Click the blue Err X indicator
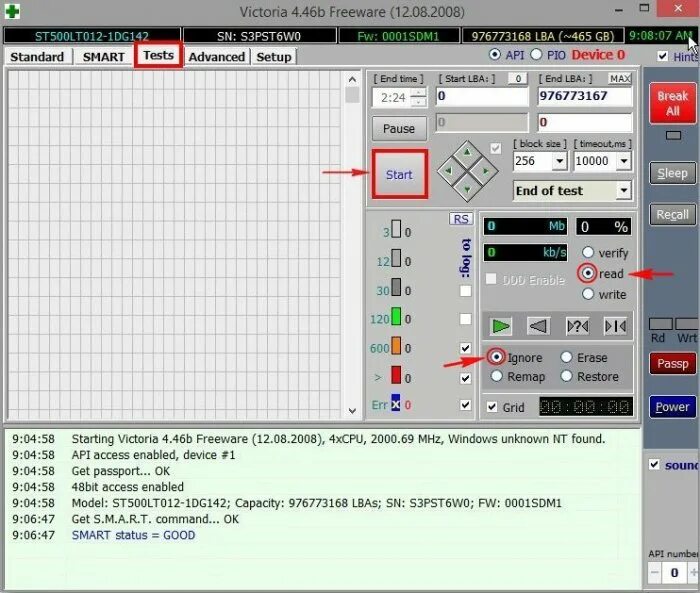This screenshot has height=593, width=700. click(x=396, y=403)
